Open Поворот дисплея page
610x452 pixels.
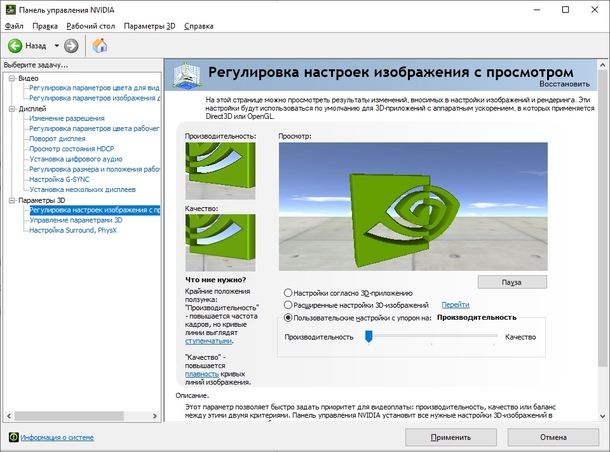58,138
